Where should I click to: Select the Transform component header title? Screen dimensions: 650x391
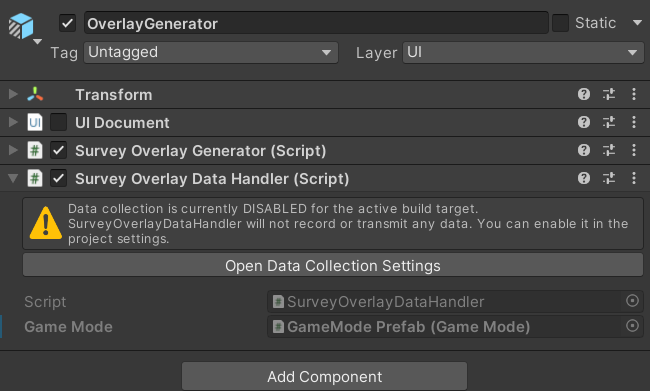click(x=114, y=95)
